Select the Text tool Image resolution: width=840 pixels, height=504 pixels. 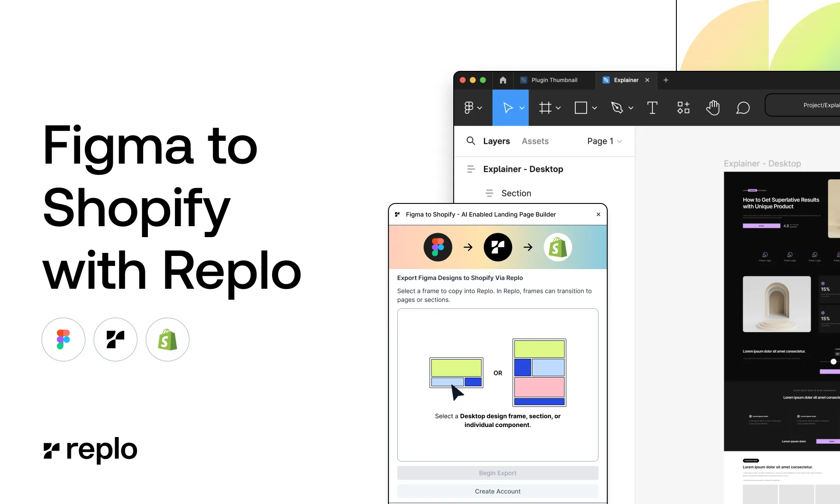point(652,108)
